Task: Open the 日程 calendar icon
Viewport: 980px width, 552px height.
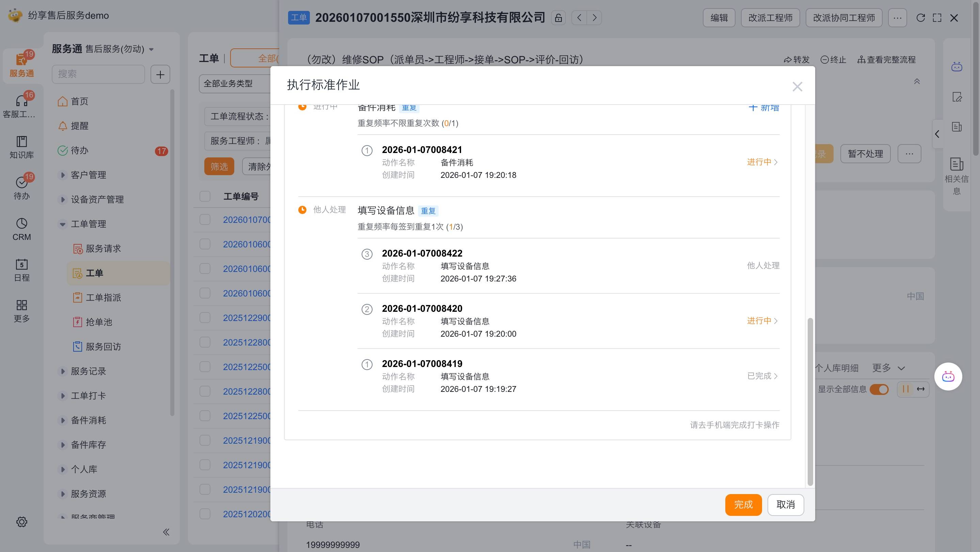Action: click(x=21, y=264)
